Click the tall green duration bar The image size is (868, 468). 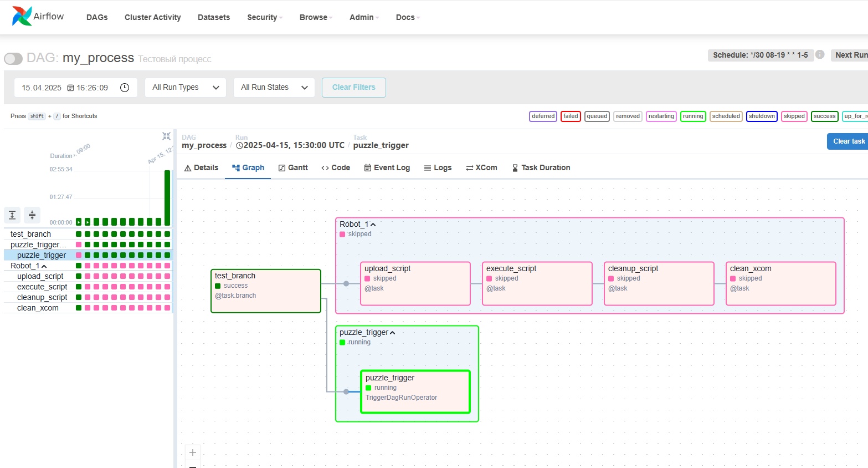pos(167,197)
